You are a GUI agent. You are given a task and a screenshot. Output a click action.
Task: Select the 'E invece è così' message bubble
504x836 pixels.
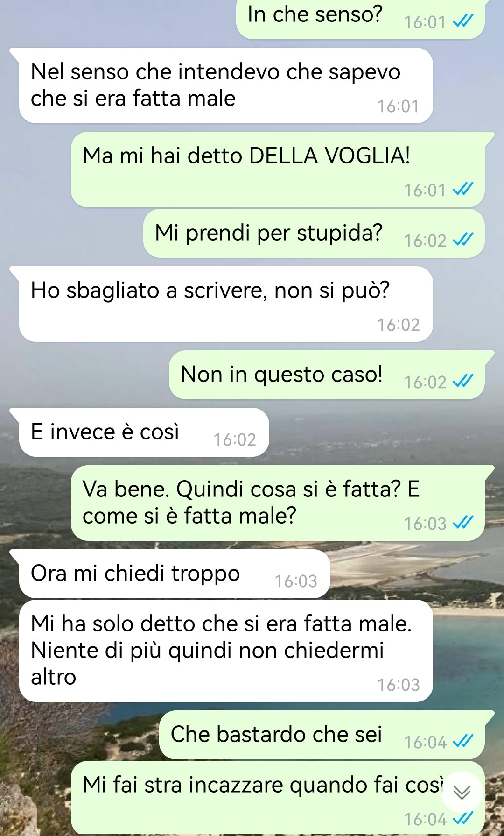pyautogui.click(x=144, y=432)
